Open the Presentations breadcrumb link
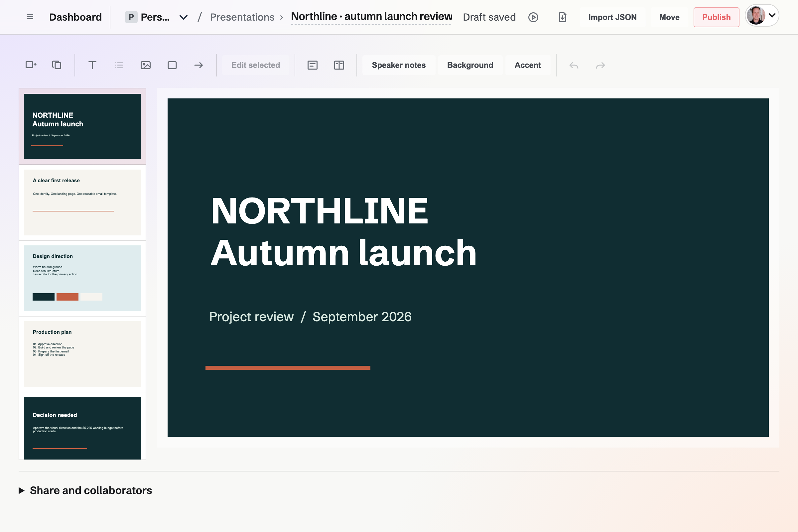This screenshot has height=532, width=798. pyautogui.click(x=242, y=17)
